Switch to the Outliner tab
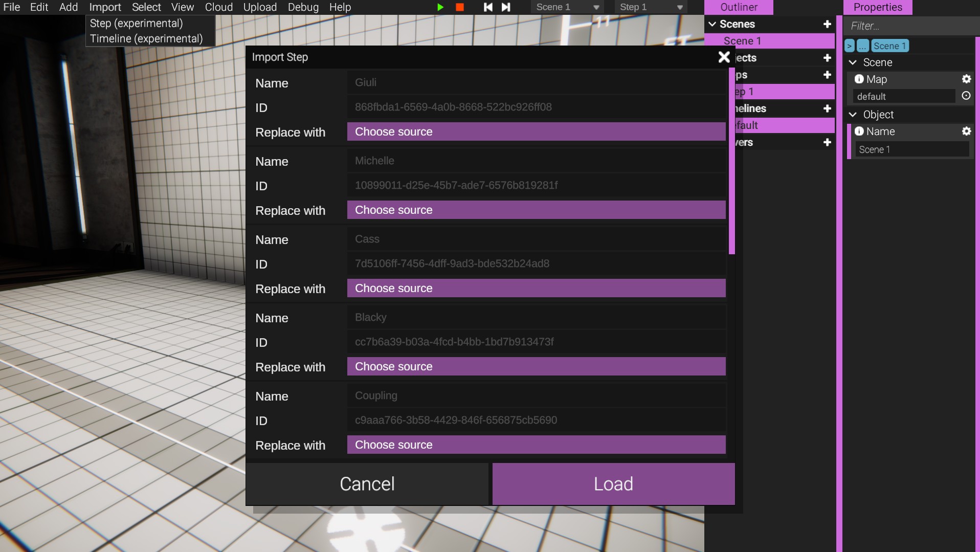The width and height of the screenshot is (980, 552). [x=739, y=7]
